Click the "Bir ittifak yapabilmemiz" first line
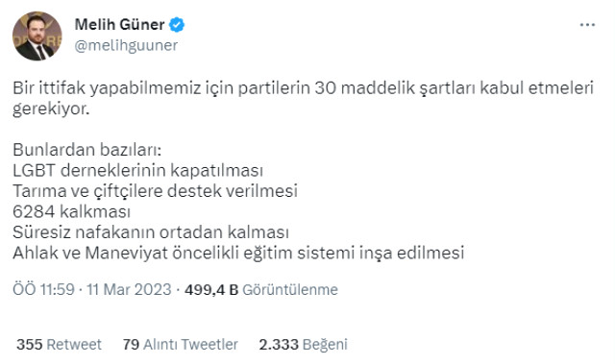The width and height of the screenshot is (615, 364). pos(304,88)
